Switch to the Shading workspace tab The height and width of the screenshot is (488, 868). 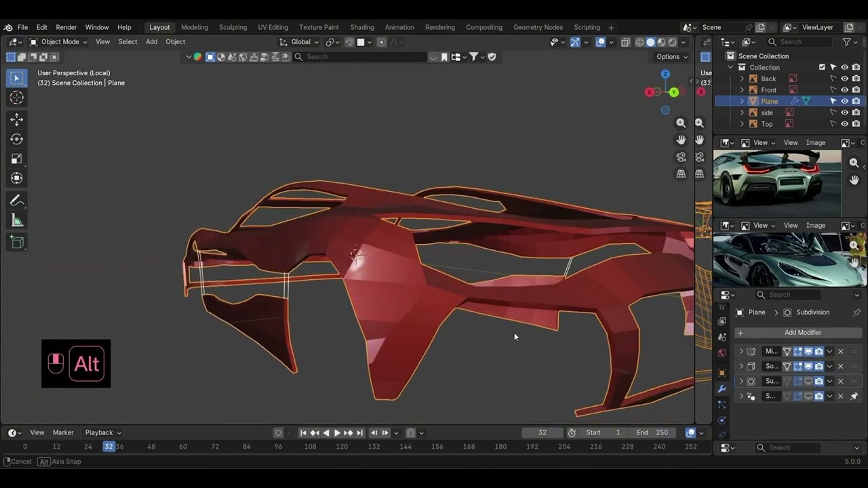pyautogui.click(x=361, y=27)
